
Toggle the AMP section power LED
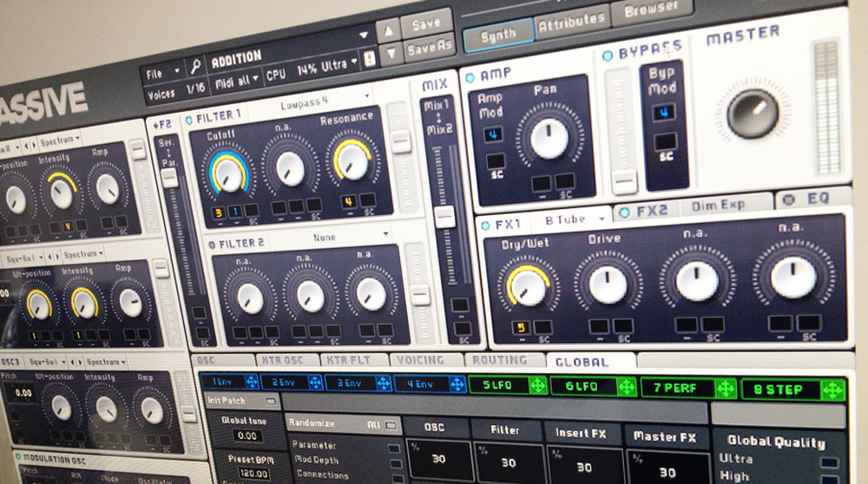click(x=470, y=78)
